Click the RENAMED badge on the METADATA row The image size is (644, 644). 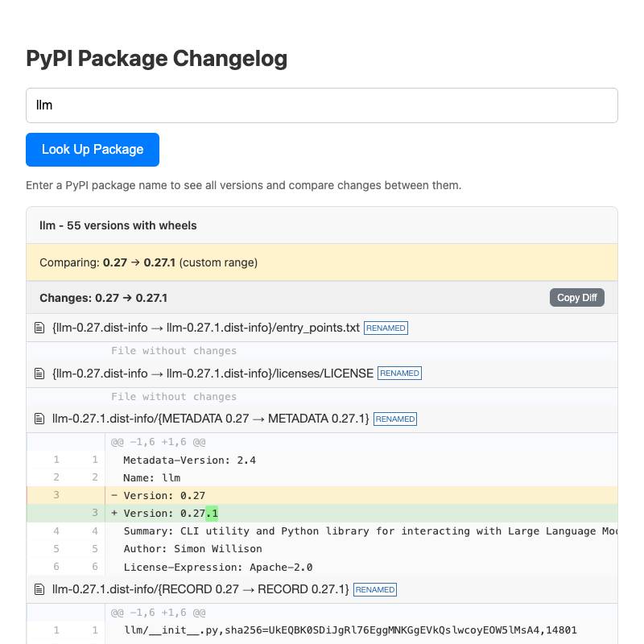(395, 419)
